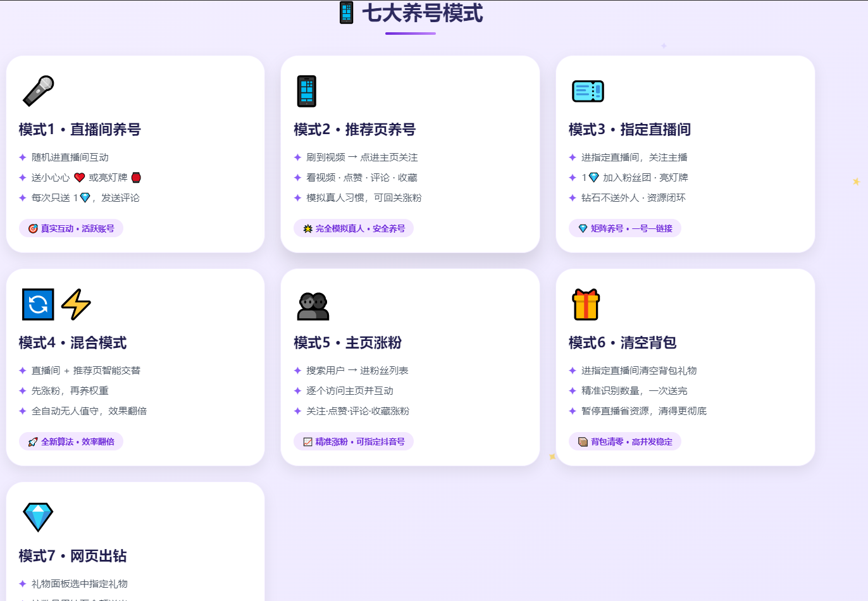
Task: Click the line 模拟真人习惯，可回关涨粉
Action: (x=364, y=198)
